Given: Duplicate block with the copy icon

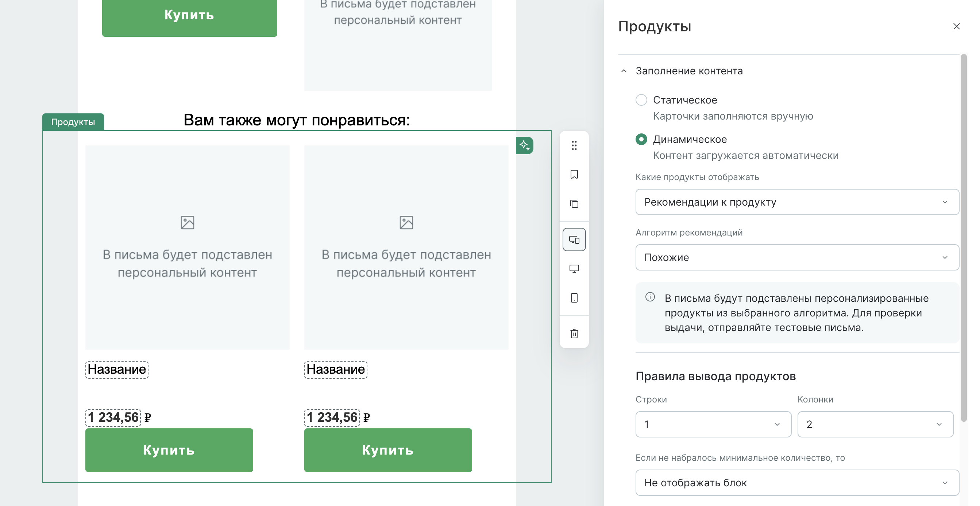Looking at the screenshot, I should [574, 204].
